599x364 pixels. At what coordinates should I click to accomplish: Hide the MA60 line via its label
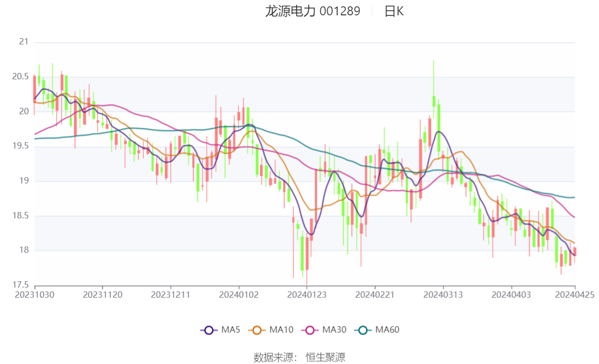pos(387,330)
